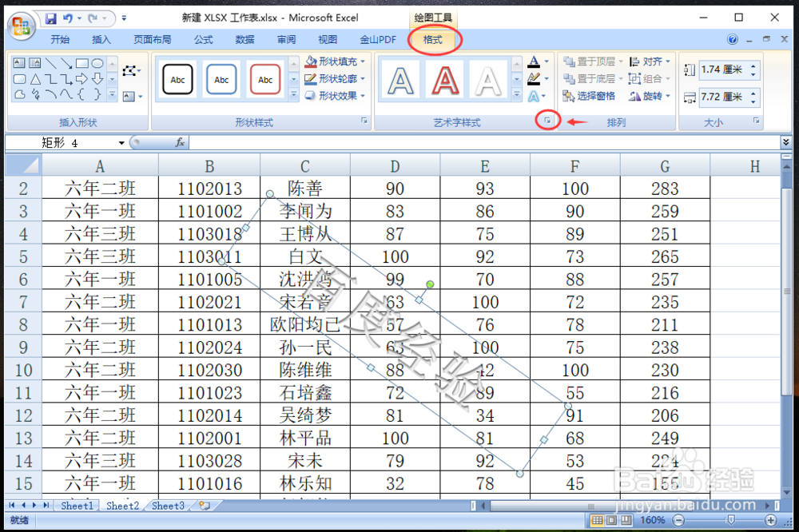Click the Office button logo
Viewport: 799px width, 532px height.
(22, 26)
